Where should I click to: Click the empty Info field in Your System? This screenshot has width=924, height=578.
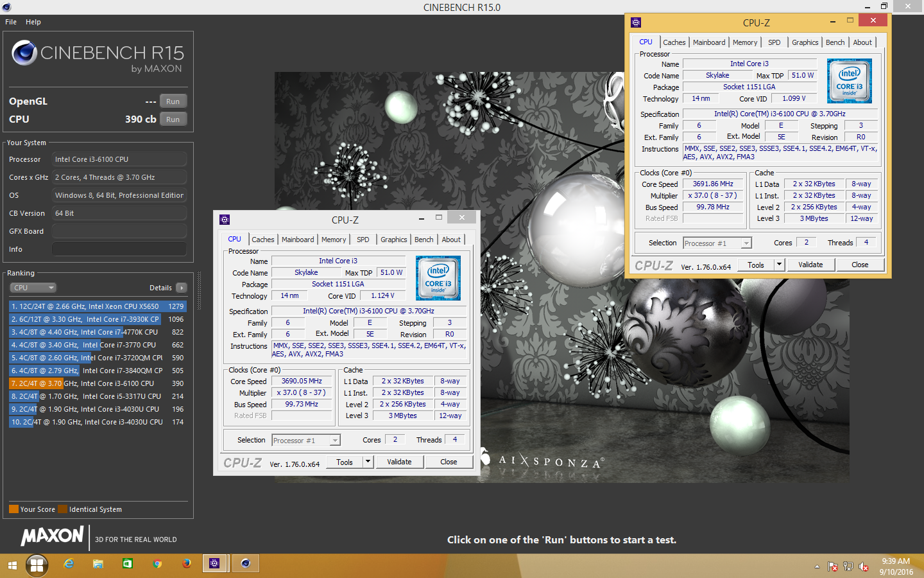[x=119, y=249]
